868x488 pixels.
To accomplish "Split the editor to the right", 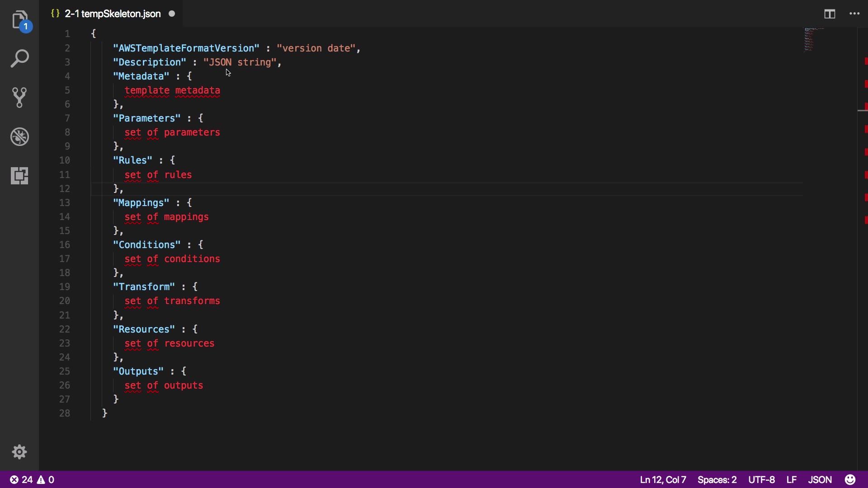I will 830,14.
